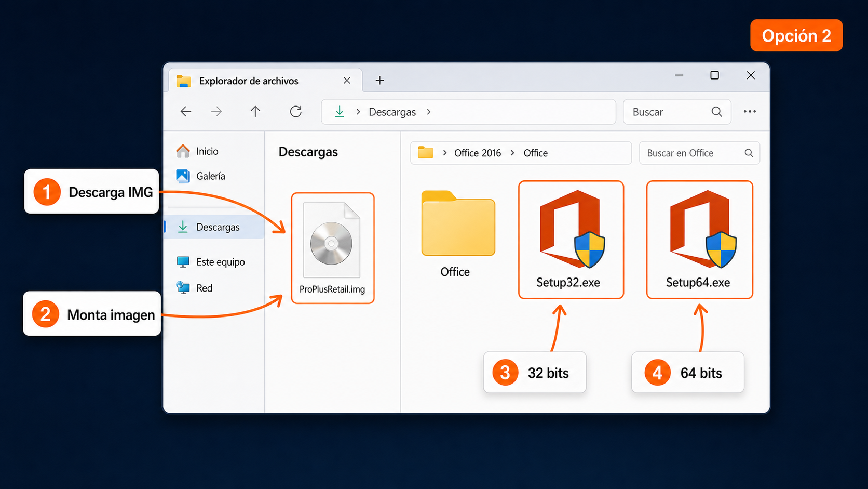Viewport: 868px width, 489px height.
Task: Go up one folder level
Action: click(255, 112)
